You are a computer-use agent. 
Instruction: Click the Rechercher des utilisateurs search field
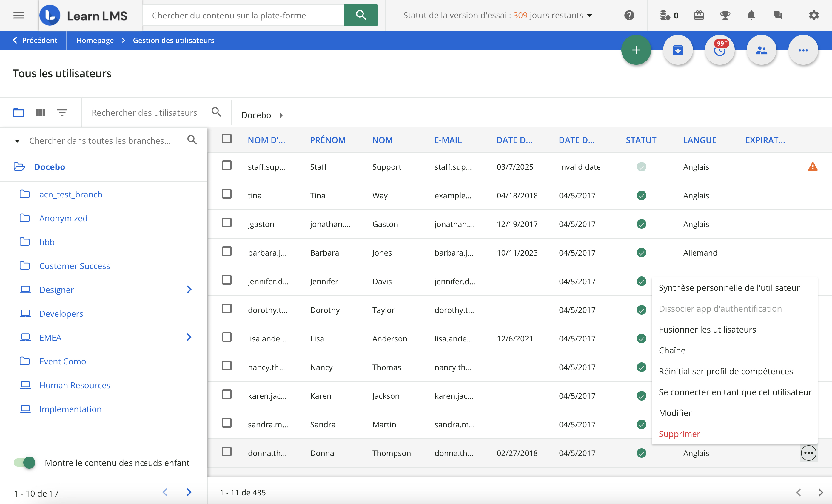point(144,113)
